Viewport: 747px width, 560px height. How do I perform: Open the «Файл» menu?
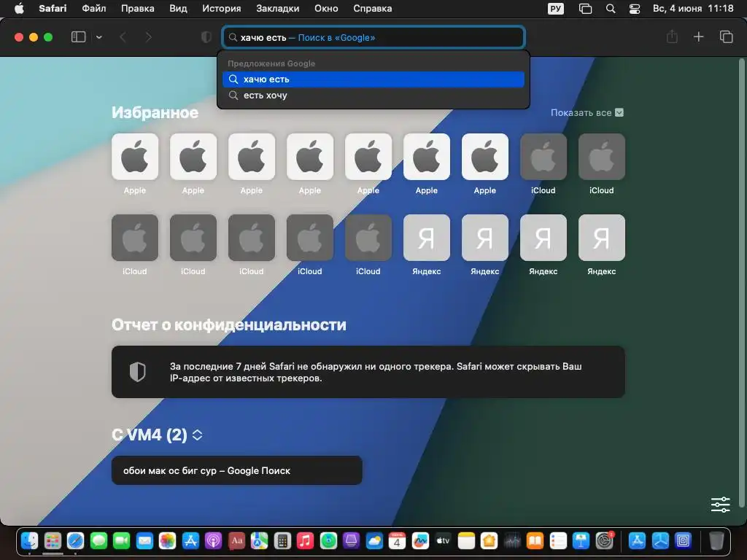(94, 9)
